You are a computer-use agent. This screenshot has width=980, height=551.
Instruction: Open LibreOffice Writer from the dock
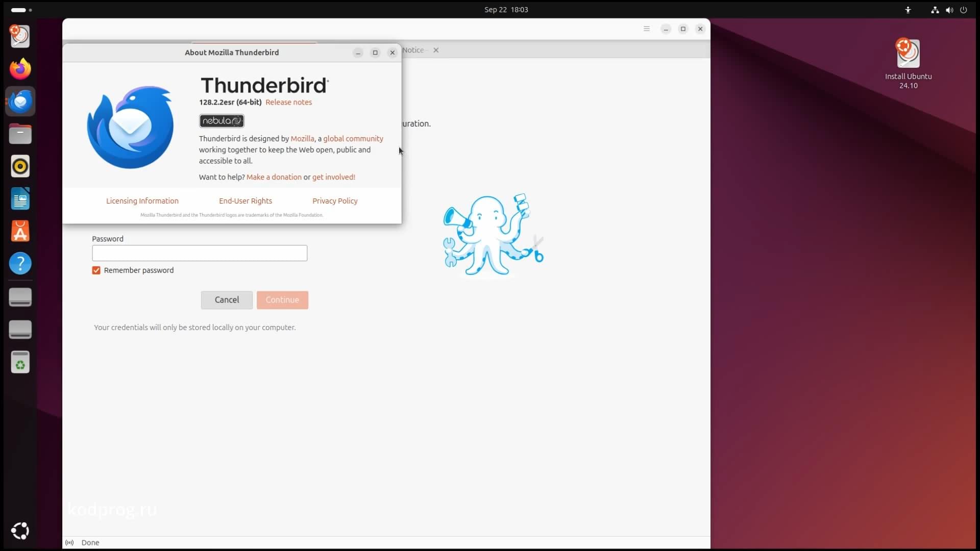20,199
